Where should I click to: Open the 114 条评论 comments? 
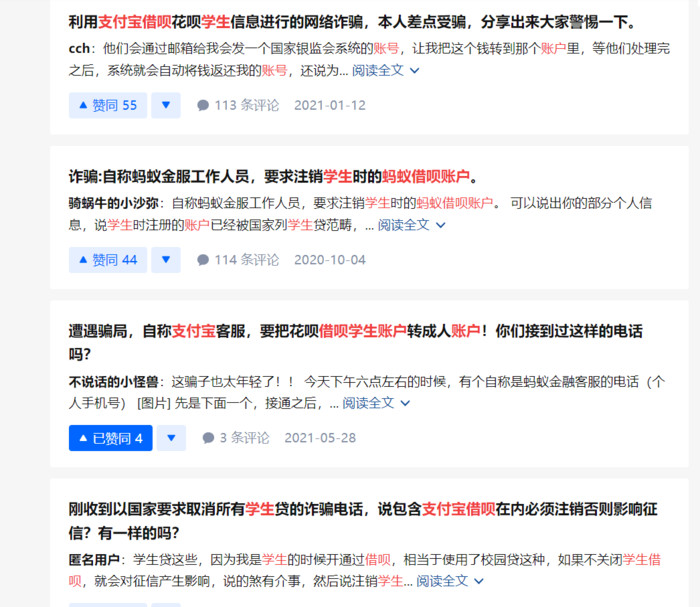coord(238,260)
